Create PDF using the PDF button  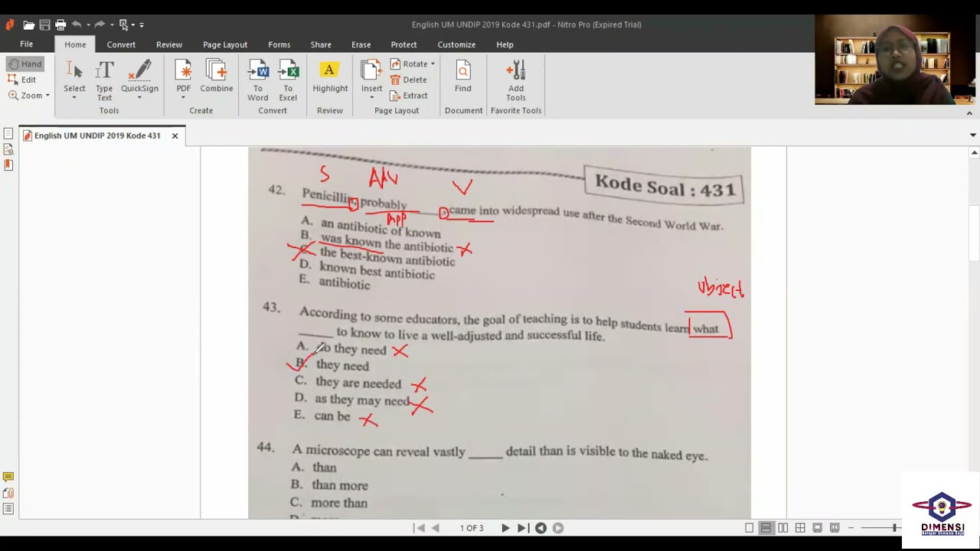tap(184, 80)
